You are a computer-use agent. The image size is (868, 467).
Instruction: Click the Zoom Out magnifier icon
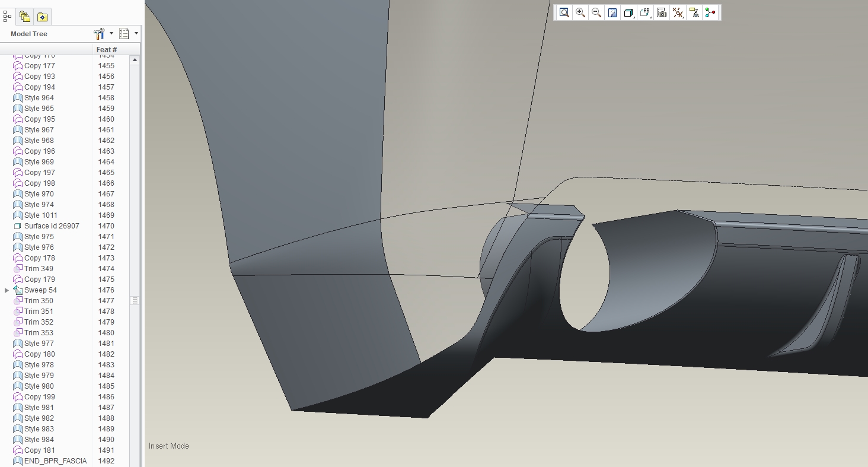click(x=596, y=12)
